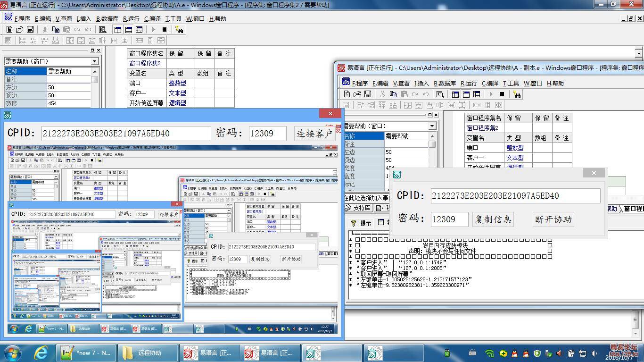Open T.工具 menu in A - 副本.e window
This screenshot has width=644, height=362.
tap(511, 84)
